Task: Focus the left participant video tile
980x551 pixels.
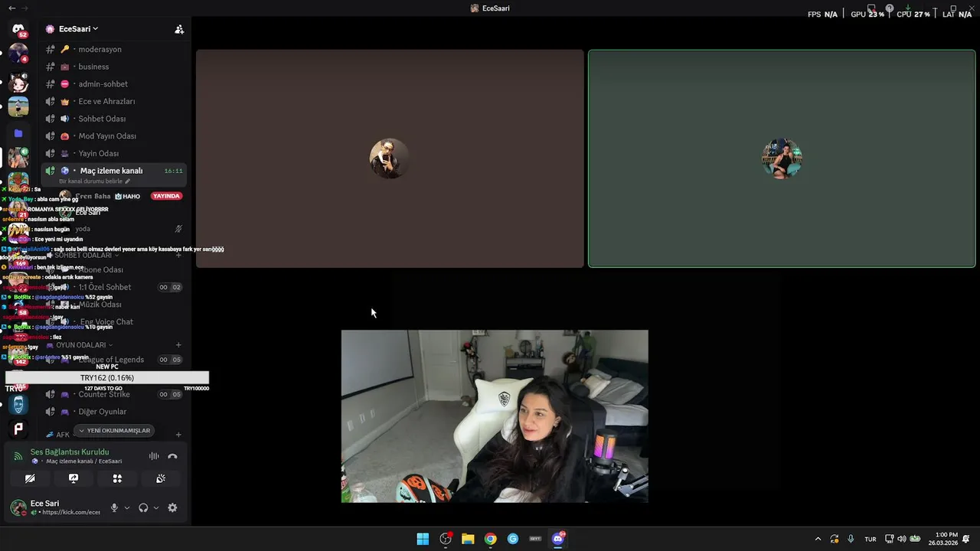Action: [x=390, y=158]
